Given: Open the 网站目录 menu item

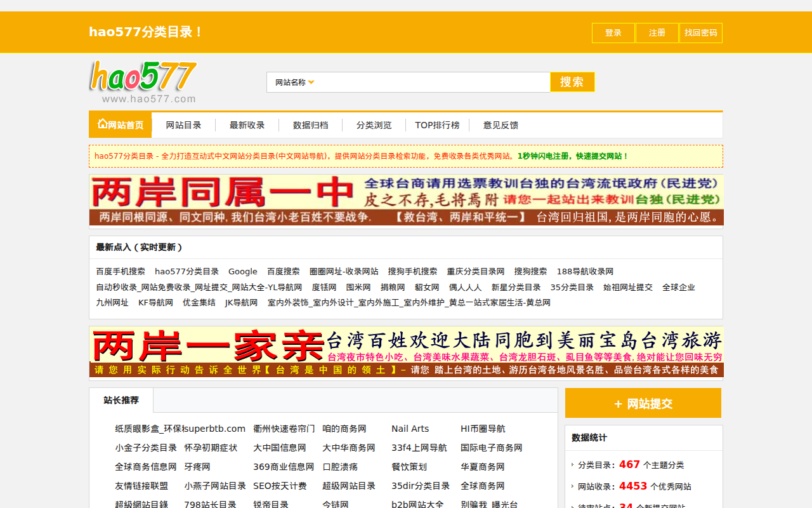Looking at the screenshot, I should 183,125.
